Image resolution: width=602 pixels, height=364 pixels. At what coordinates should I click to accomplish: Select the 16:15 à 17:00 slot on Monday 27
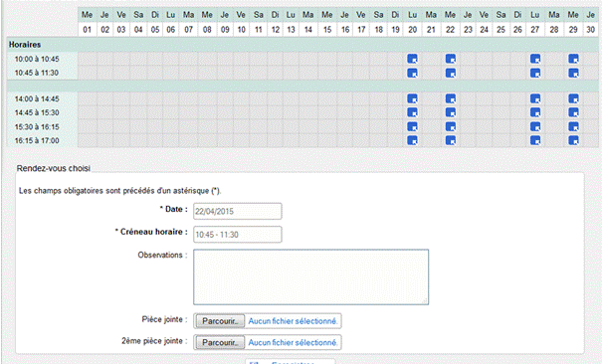pos(535,140)
